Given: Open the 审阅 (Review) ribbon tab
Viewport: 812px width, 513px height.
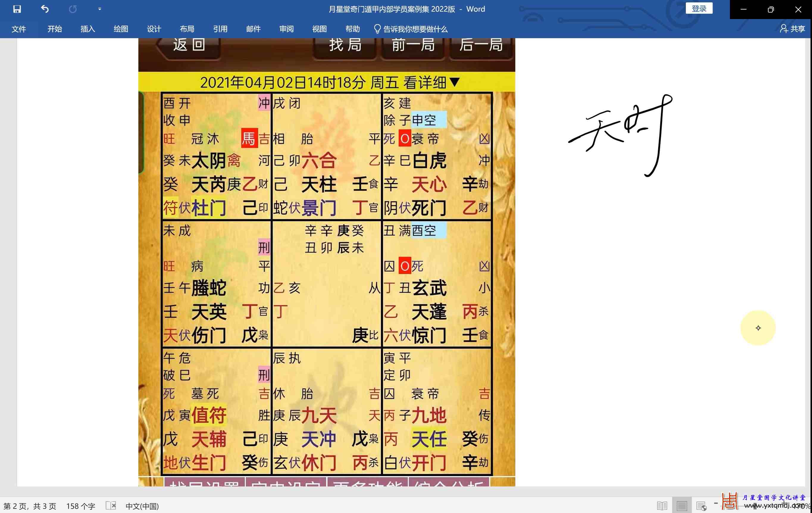Looking at the screenshot, I should pyautogui.click(x=286, y=29).
